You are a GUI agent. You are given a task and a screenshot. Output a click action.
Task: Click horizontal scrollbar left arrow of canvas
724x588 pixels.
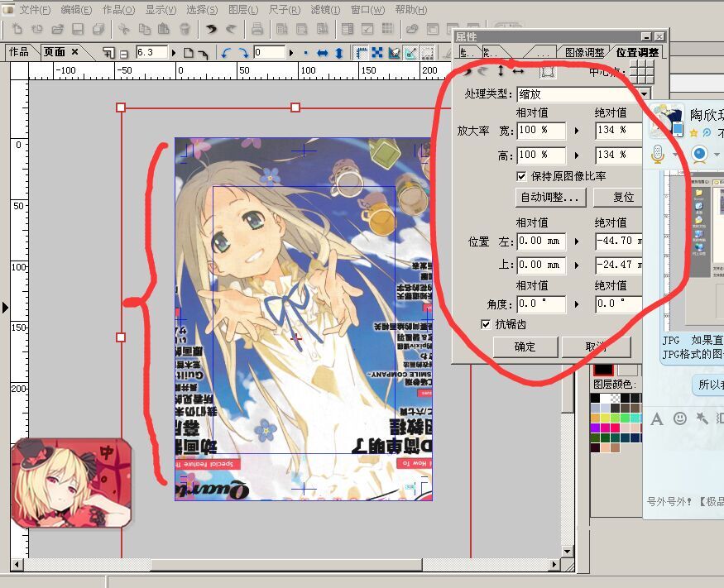pos(17,565)
